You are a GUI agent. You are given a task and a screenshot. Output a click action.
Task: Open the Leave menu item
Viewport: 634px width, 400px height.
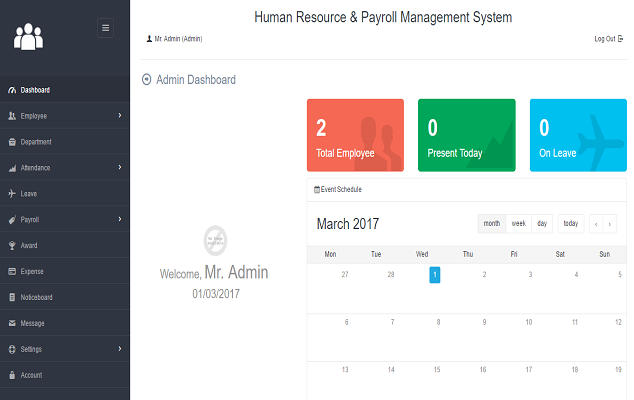point(65,193)
